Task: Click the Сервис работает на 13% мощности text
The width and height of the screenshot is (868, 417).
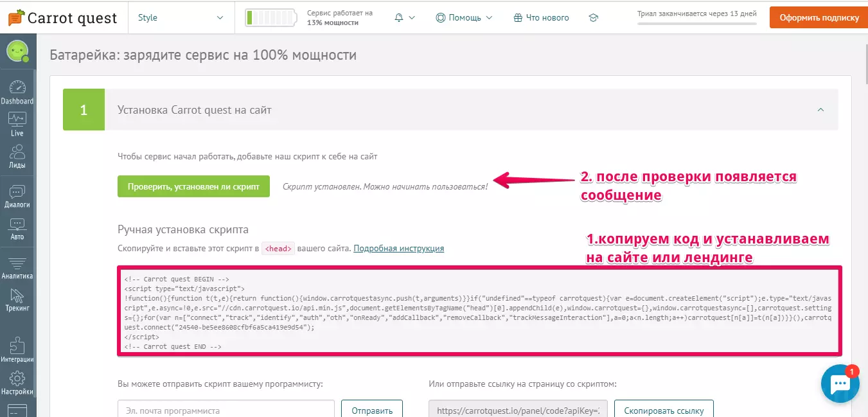Action: click(340, 17)
